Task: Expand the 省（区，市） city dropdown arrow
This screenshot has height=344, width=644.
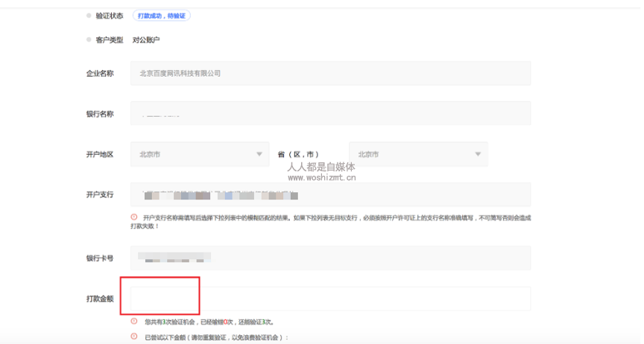Action: [x=478, y=154]
